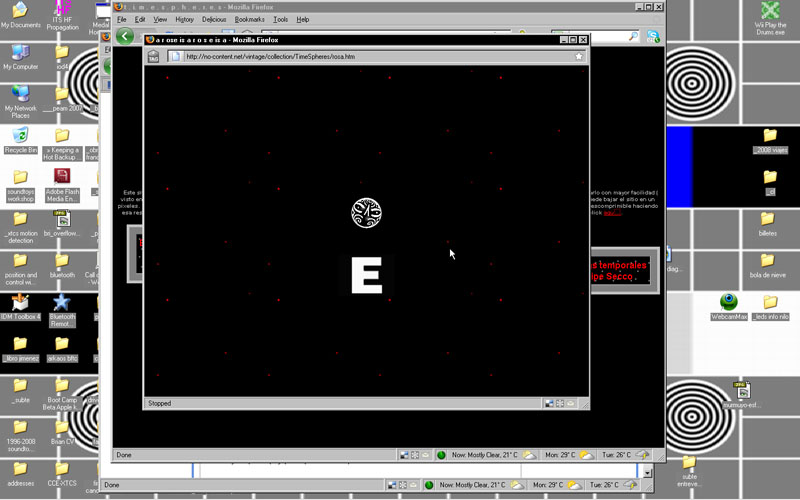Click the green status circle in rearmost Firefox window status bar

pyautogui.click(x=429, y=485)
